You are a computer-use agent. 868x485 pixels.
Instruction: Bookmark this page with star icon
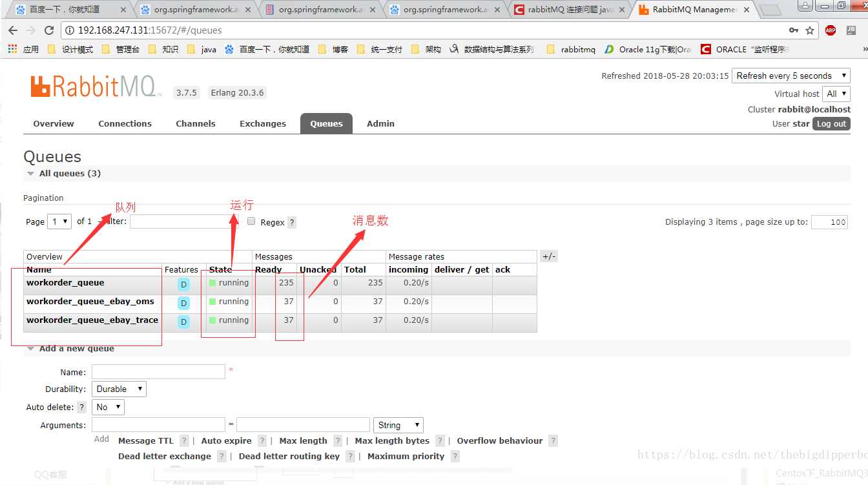810,30
